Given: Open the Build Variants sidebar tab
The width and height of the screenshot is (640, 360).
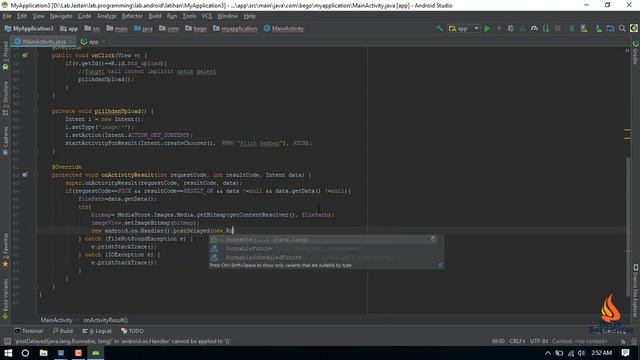Looking at the screenshot, I should pyautogui.click(x=5, y=299).
